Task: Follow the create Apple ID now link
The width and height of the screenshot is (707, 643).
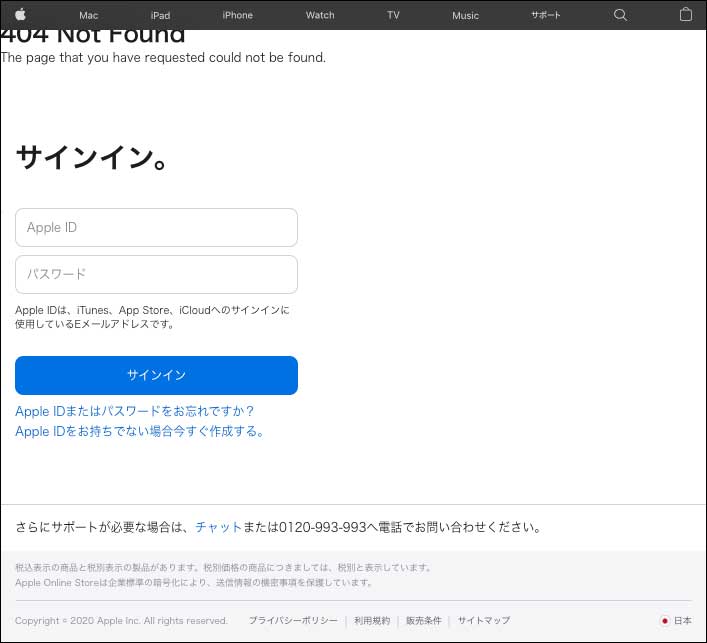Action: click(139, 432)
